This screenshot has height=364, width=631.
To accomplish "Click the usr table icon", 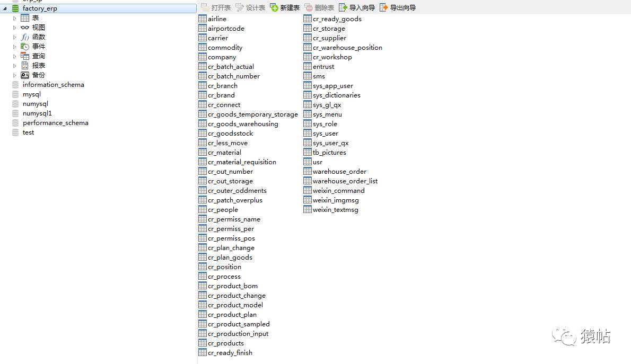I will [308, 162].
